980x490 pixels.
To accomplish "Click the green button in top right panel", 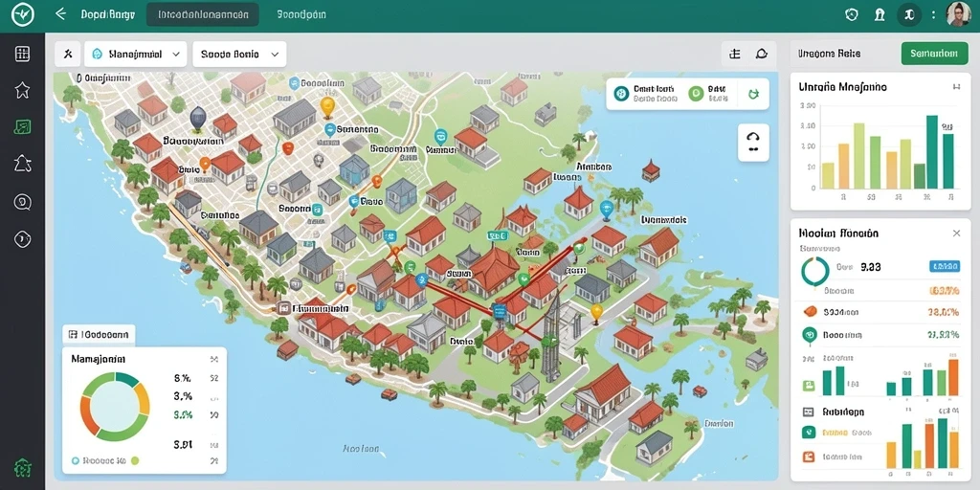I will (x=934, y=54).
